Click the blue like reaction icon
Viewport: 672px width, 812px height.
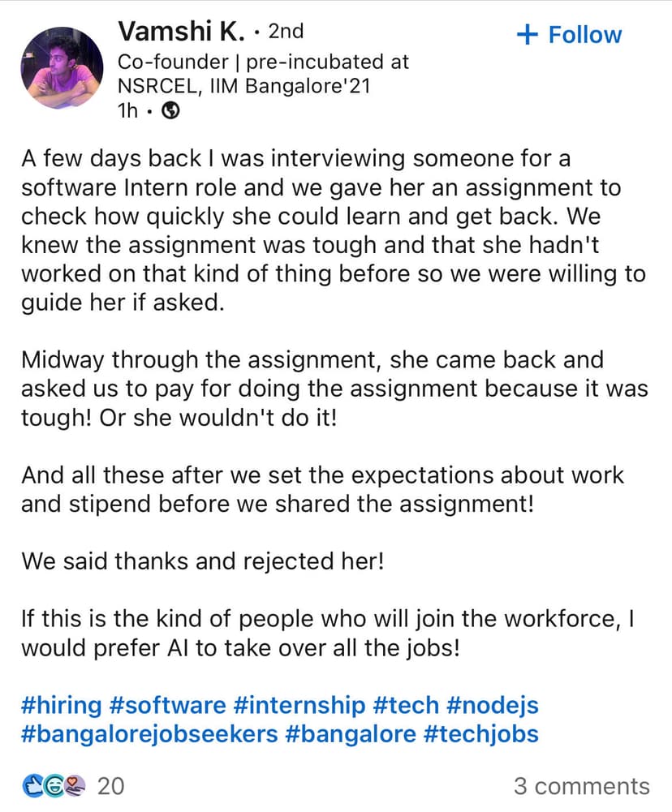[32, 784]
